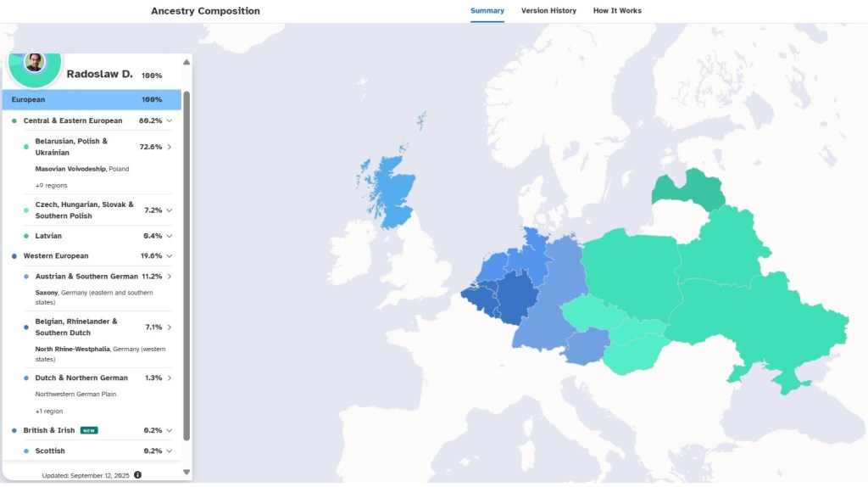Click the NEW badge beside British & Irish

tap(89, 430)
